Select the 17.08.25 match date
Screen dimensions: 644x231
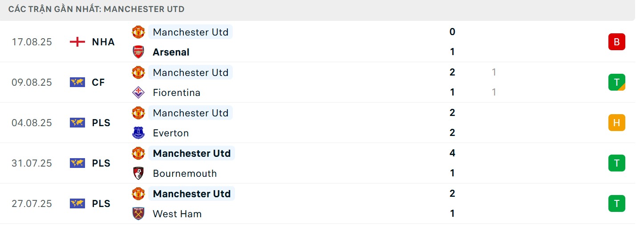coord(32,42)
